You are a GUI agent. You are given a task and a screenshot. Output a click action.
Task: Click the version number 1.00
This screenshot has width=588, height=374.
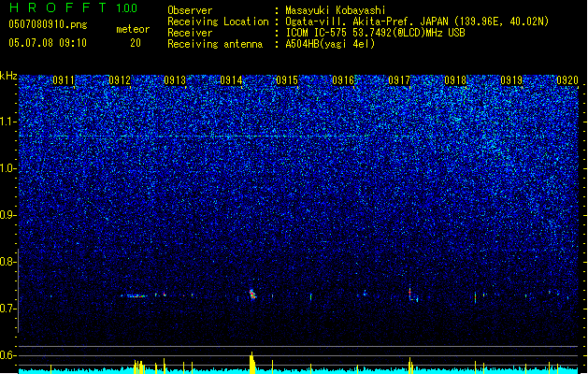[127, 8]
